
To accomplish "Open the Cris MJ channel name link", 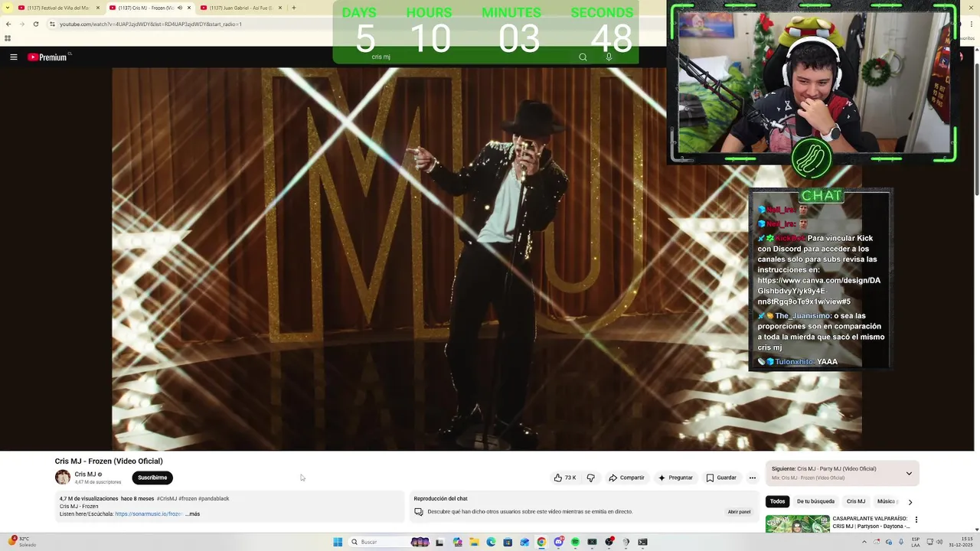I will coord(85,474).
